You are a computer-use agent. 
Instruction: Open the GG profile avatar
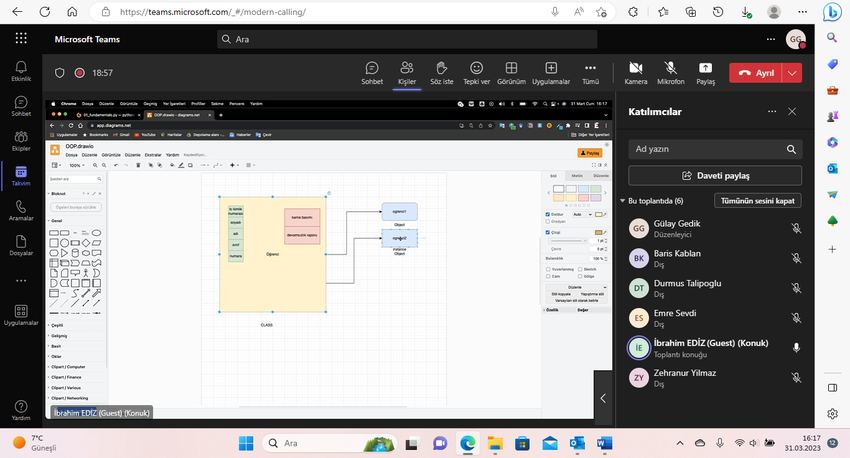795,39
